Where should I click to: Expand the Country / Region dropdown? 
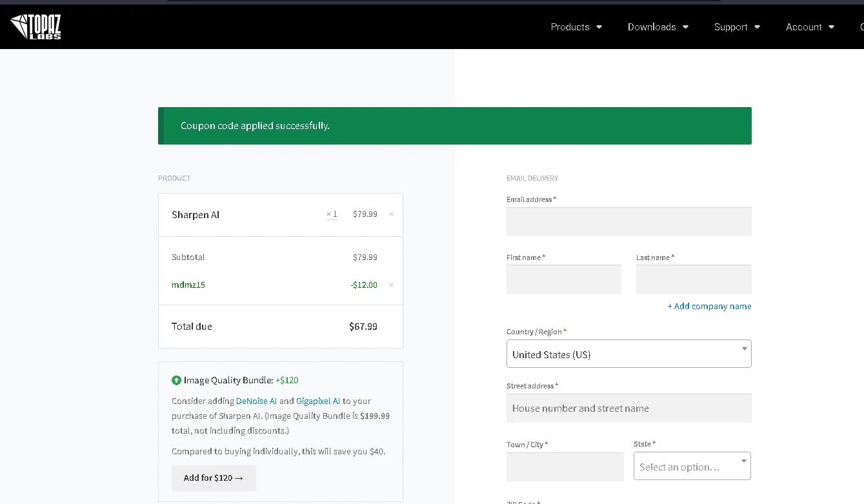629,354
